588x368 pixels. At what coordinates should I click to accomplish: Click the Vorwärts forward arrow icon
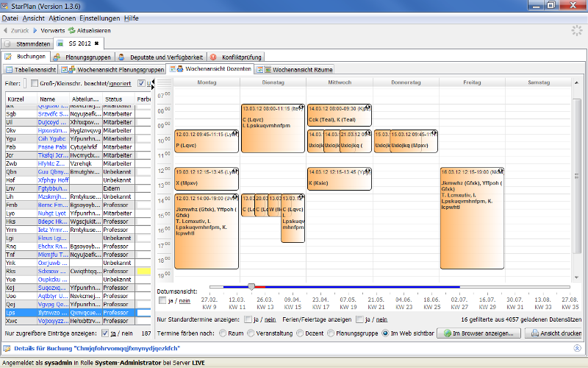[x=35, y=30]
